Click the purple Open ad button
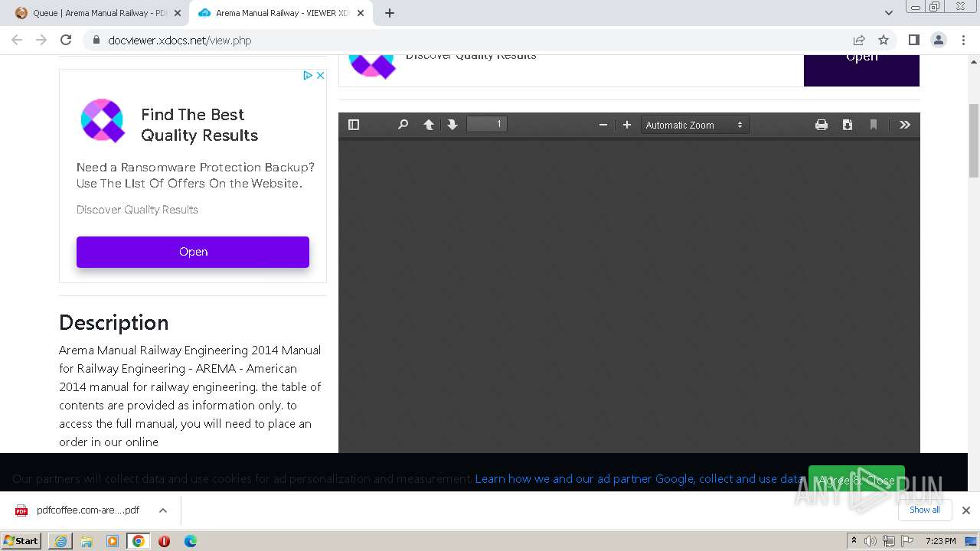This screenshot has height=551, width=980. coord(193,252)
